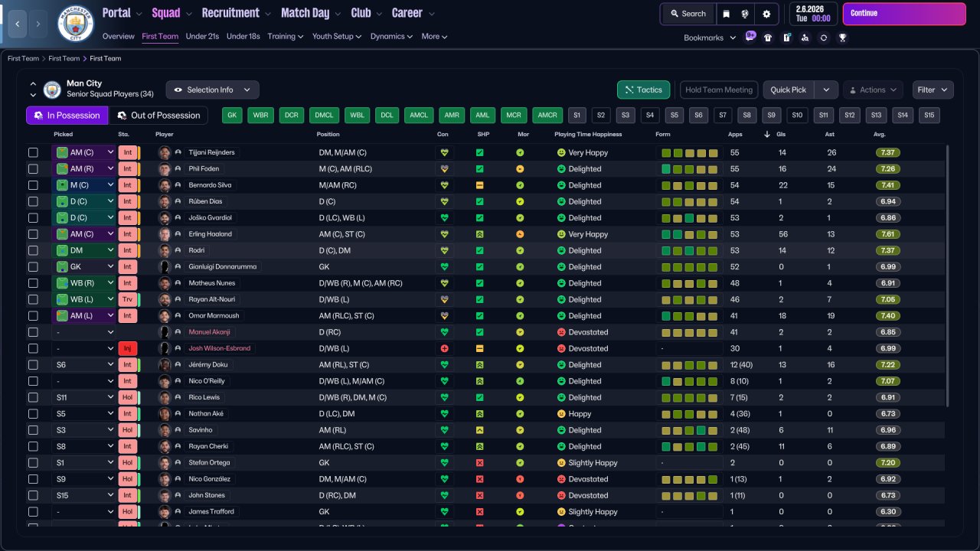
Task: Select the Erling Haaland row checkbox
Action: pos(33,234)
